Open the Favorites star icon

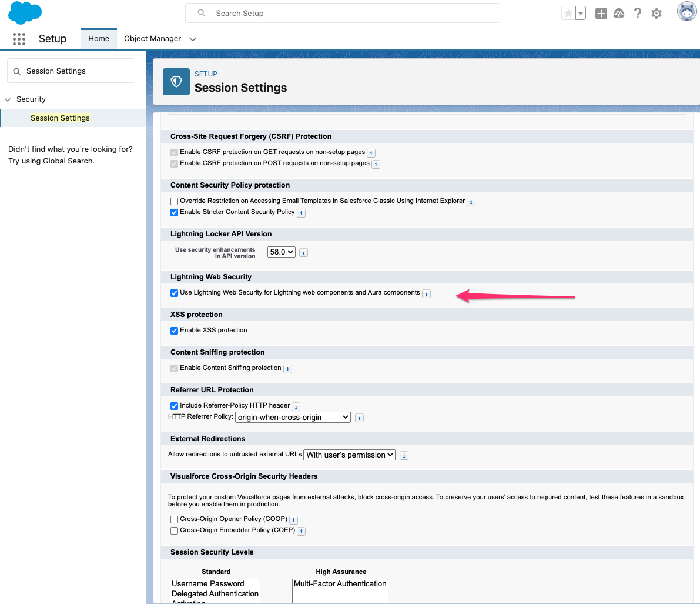(568, 14)
